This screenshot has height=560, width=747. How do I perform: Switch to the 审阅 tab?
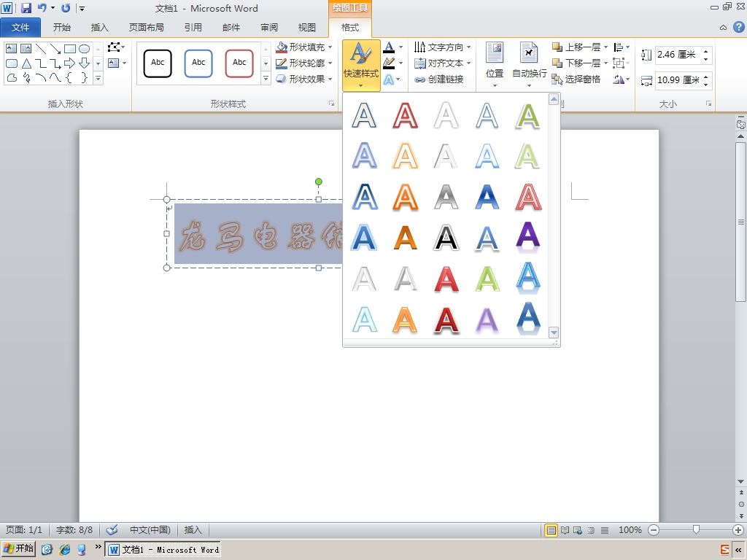click(269, 28)
